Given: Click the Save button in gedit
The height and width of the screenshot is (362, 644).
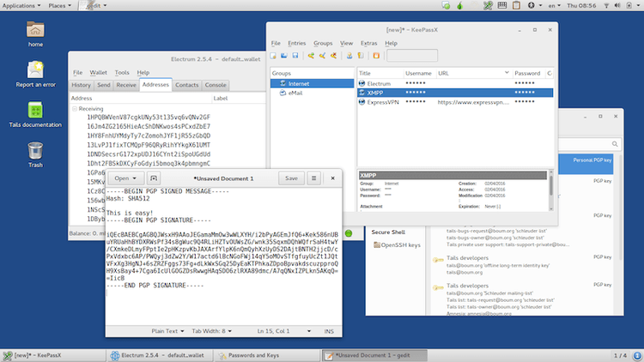Looking at the screenshot, I should coord(291,178).
